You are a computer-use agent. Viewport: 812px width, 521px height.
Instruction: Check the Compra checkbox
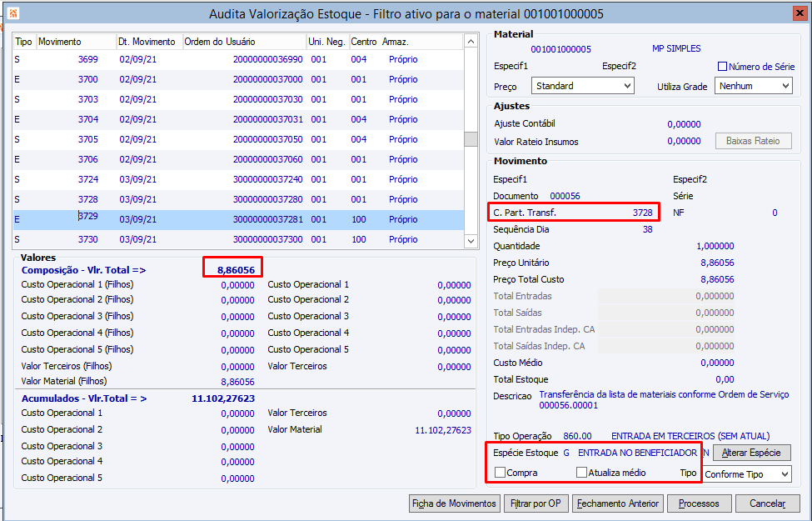click(500, 473)
